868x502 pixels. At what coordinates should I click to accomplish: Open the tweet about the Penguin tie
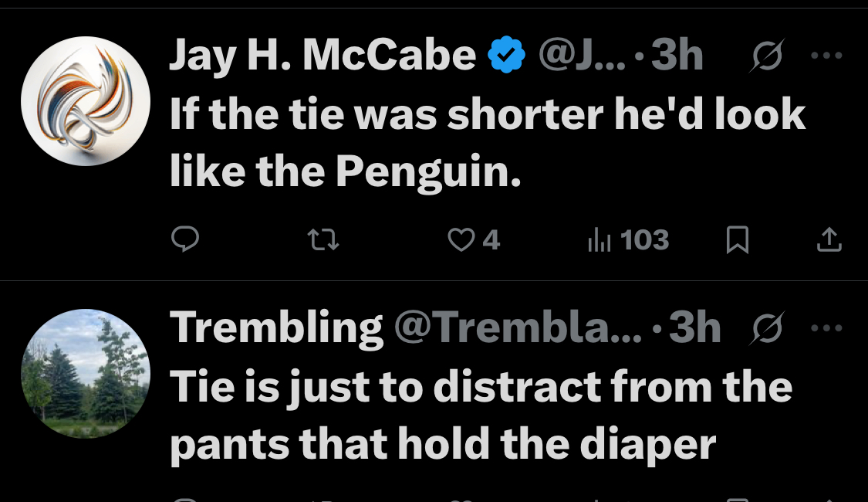click(486, 144)
